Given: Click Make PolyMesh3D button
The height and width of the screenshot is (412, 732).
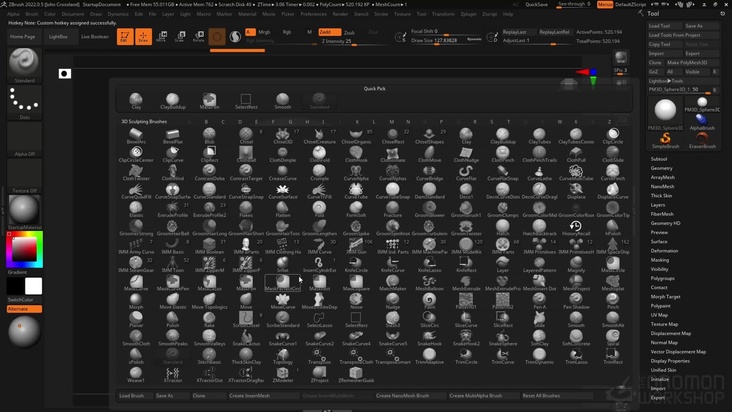Looking at the screenshot, I should tap(693, 63).
